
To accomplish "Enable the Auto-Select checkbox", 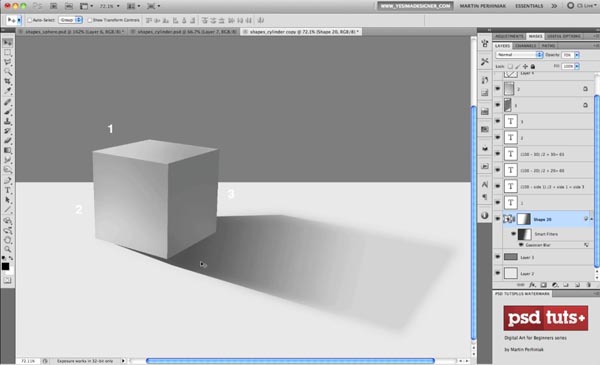I will [x=29, y=20].
